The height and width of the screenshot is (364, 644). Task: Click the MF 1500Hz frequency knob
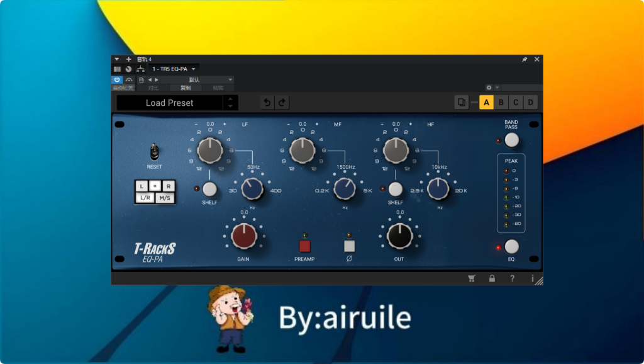tap(345, 189)
